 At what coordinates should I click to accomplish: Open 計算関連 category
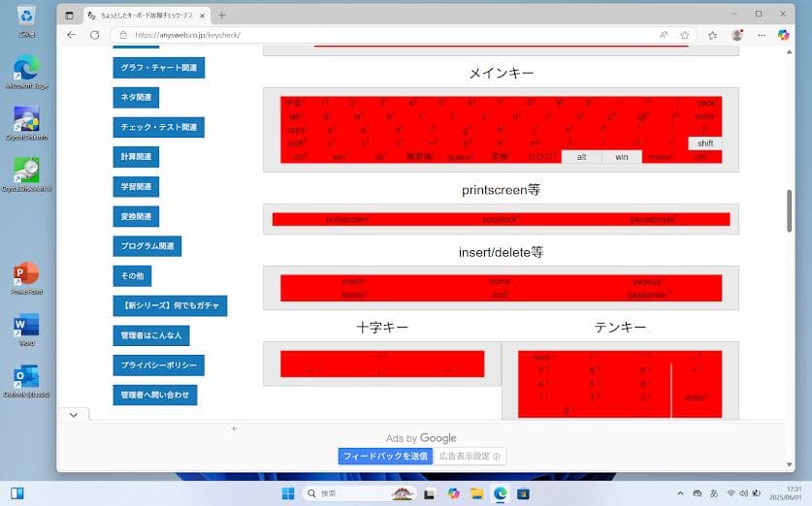point(136,157)
